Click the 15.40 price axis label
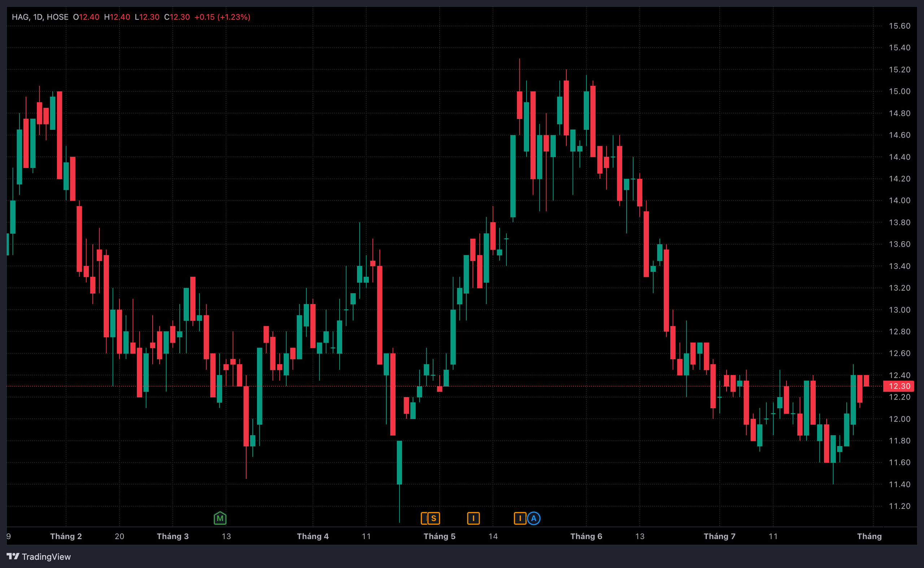This screenshot has width=924, height=568. pos(899,48)
